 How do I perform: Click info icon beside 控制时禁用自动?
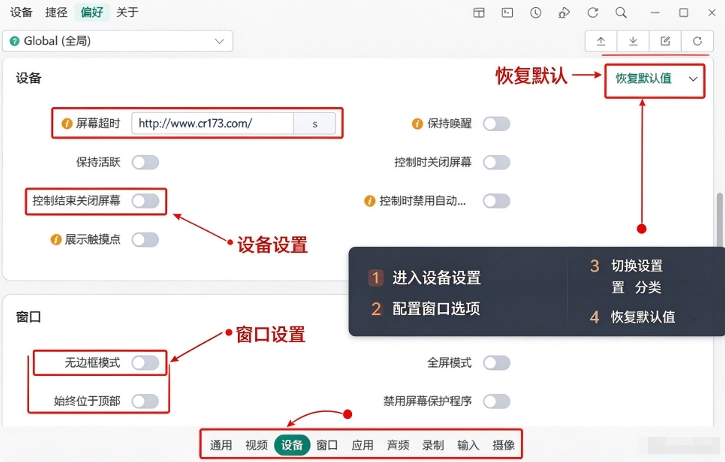[x=369, y=201]
